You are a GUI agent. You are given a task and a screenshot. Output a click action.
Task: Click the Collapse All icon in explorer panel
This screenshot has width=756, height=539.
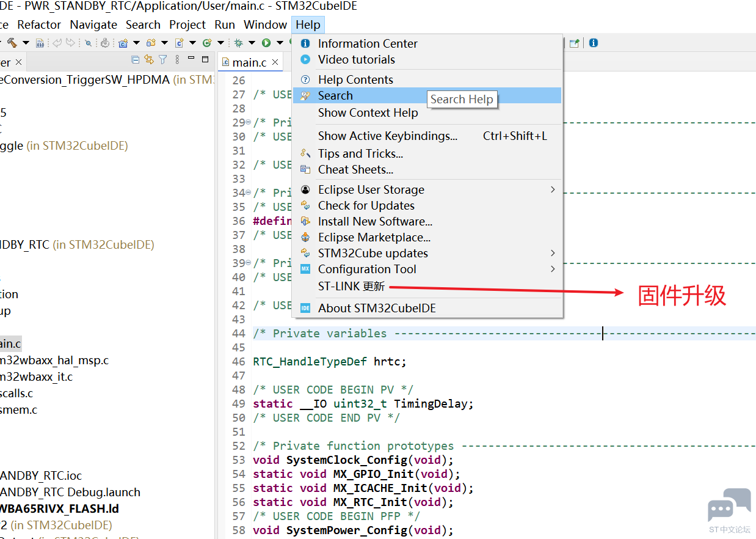[136, 60]
